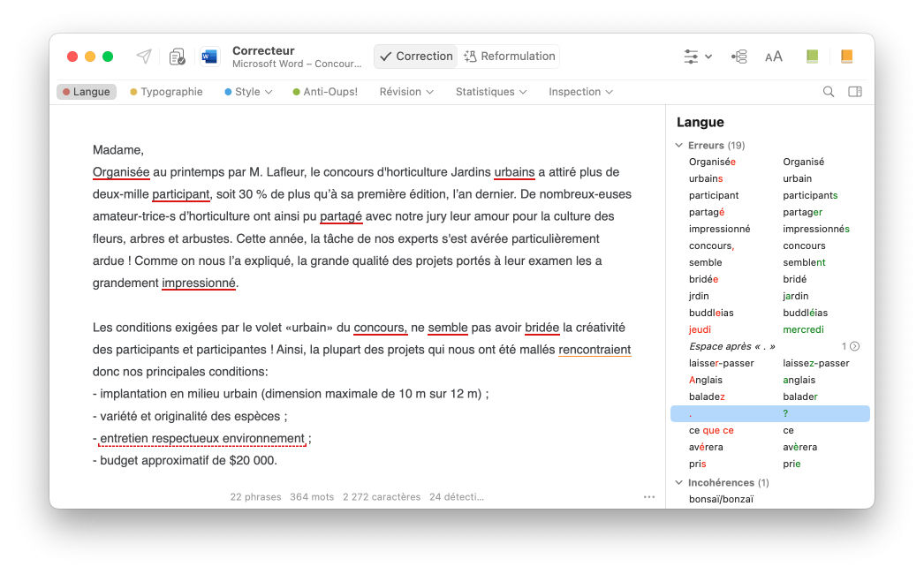924x574 pixels.
Task: Click the AA text size icon
Action: [x=774, y=57]
